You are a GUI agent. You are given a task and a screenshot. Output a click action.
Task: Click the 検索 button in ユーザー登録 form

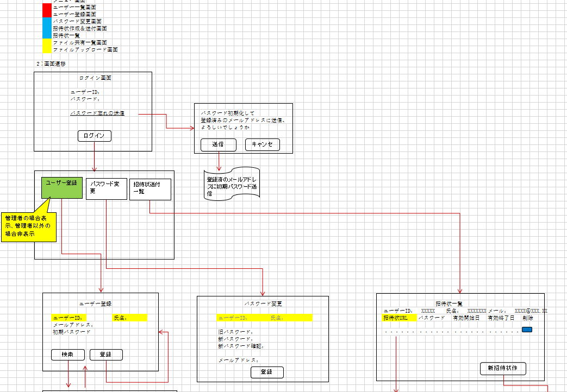[68, 355]
